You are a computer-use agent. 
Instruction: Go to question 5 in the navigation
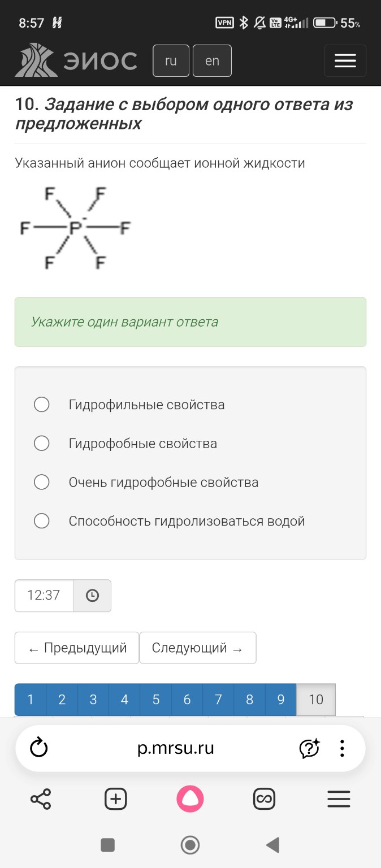point(155,699)
